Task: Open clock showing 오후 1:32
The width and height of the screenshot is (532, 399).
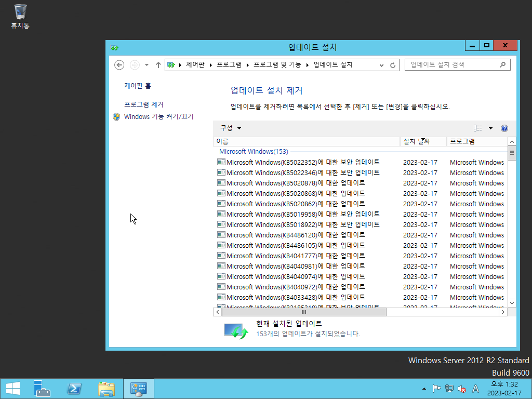Action: pos(504,389)
